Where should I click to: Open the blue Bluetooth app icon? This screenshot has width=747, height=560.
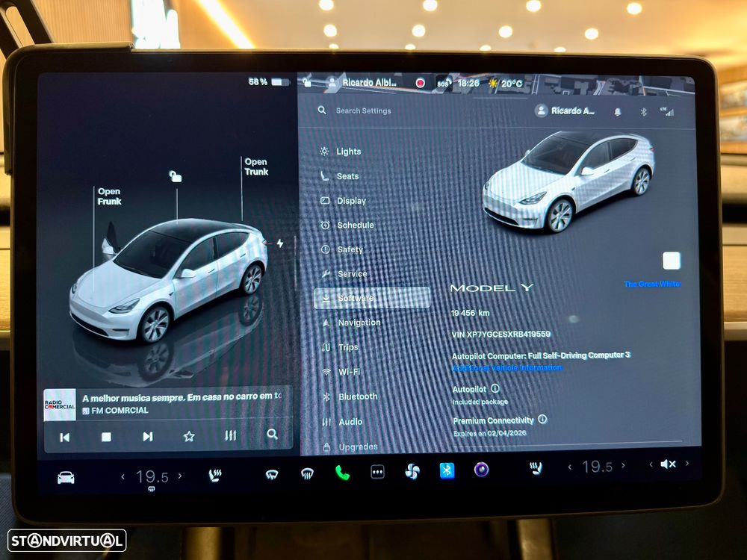[447, 470]
